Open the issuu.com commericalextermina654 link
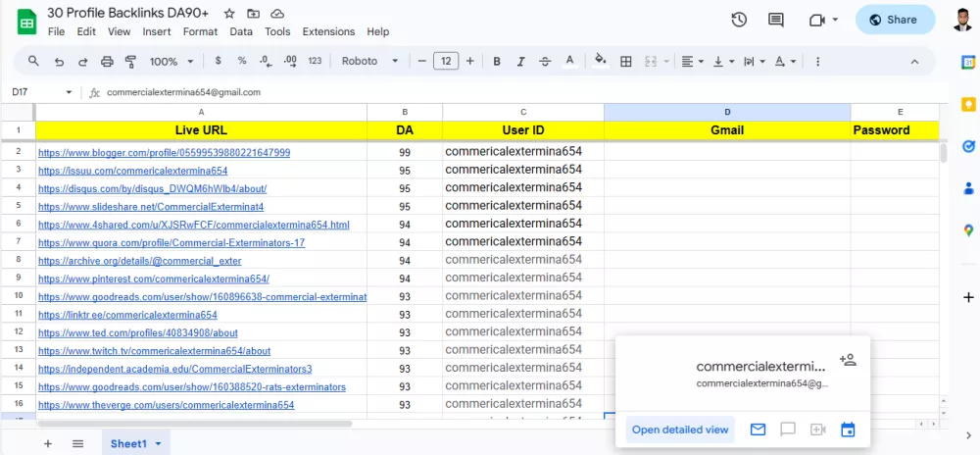The width and height of the screenshot is (980, 455). [133, 171]
